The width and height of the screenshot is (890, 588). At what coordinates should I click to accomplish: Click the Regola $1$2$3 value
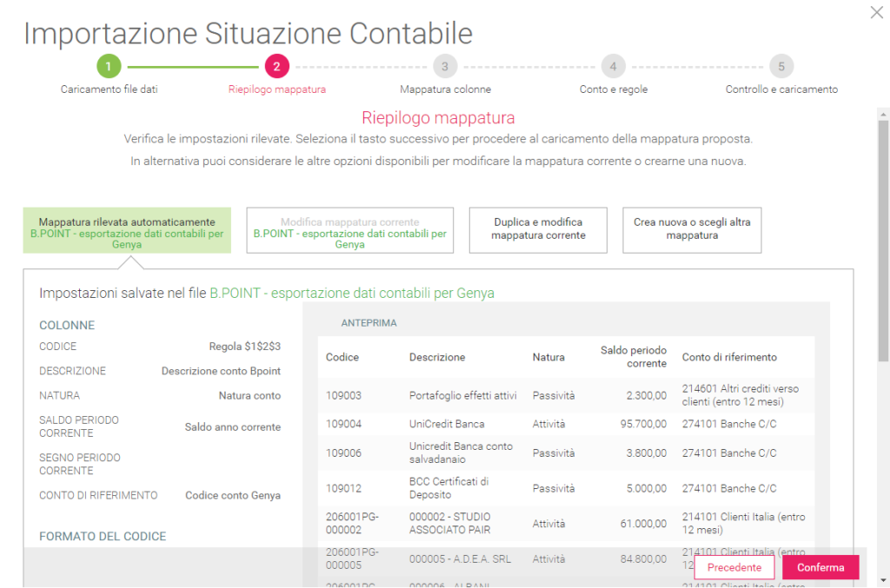point(244,347)
